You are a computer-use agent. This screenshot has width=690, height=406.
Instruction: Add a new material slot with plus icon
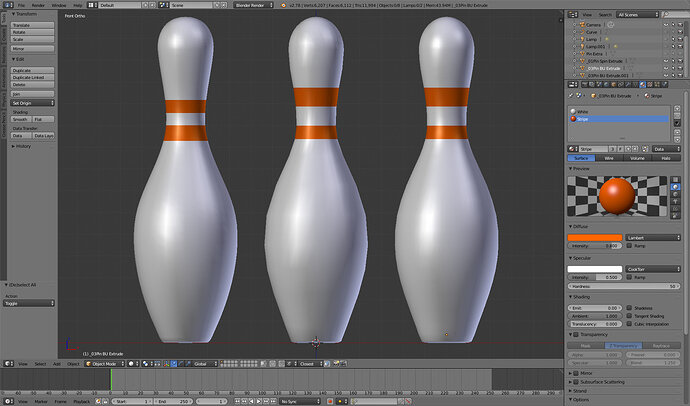[677, 108]
